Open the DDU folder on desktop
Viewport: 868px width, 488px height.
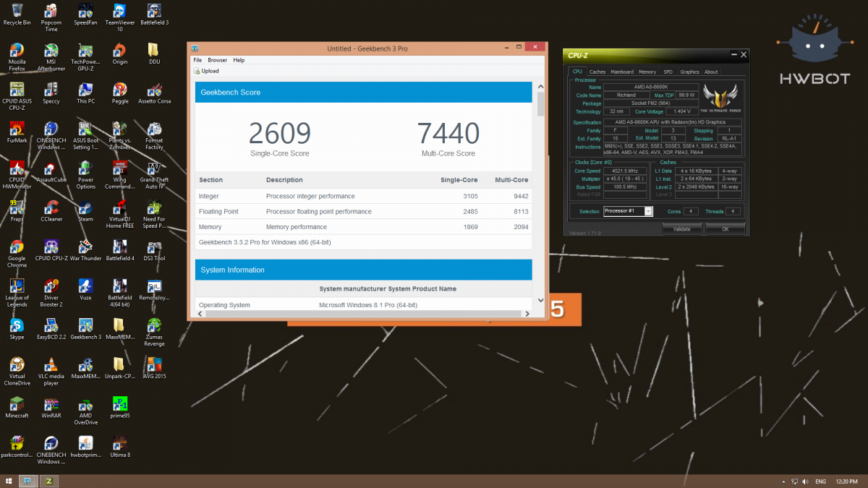[x=154, y=54]
